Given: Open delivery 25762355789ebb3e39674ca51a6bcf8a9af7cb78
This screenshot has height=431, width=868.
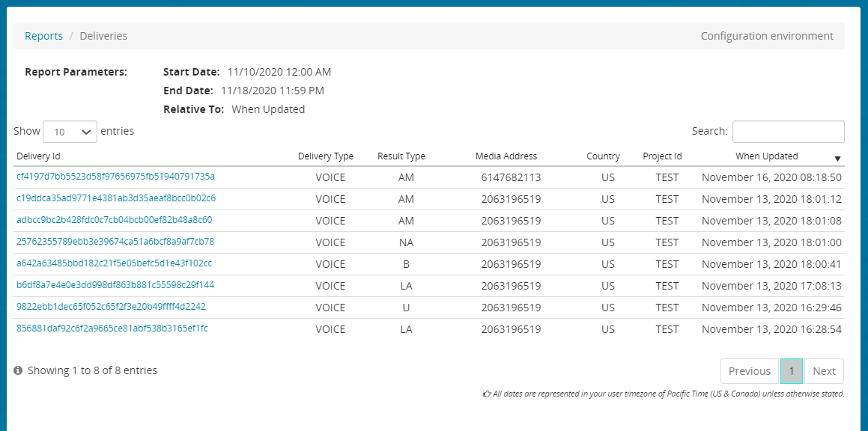Looking at the screenshot, I should tap(115, 242).
